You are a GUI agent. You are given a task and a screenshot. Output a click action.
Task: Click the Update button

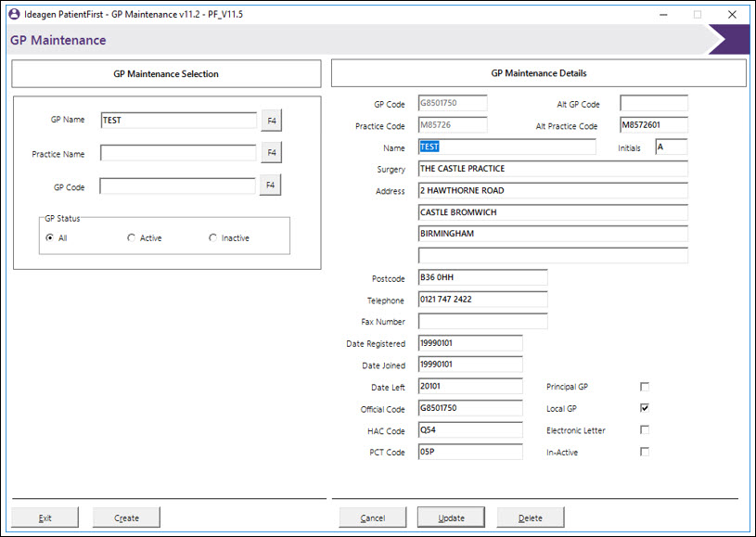tap(452, 518)
